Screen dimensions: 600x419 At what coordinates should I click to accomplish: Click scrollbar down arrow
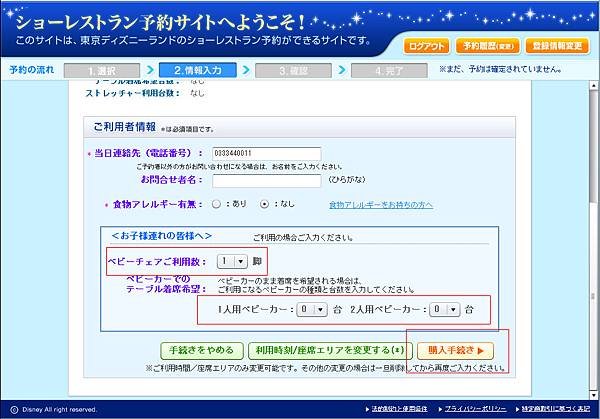[x=593, y=395]
